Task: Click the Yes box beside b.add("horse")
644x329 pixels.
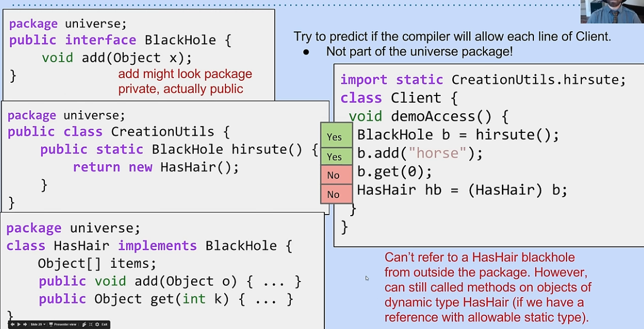Action: pos(336,157)
